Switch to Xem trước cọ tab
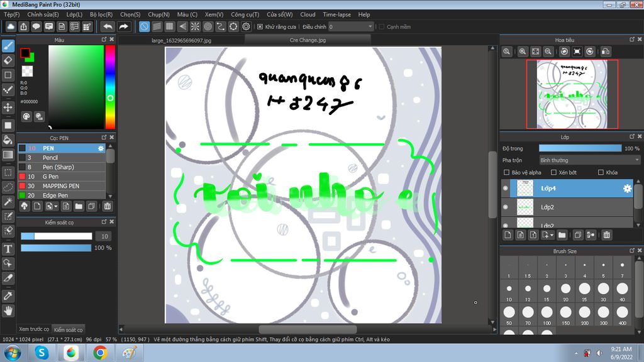The image size is (644, 362). click(x=34, y=329)
